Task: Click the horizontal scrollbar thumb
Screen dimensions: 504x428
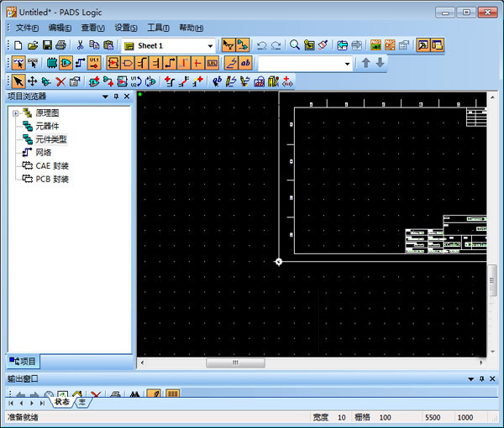Action: point(235,363)
